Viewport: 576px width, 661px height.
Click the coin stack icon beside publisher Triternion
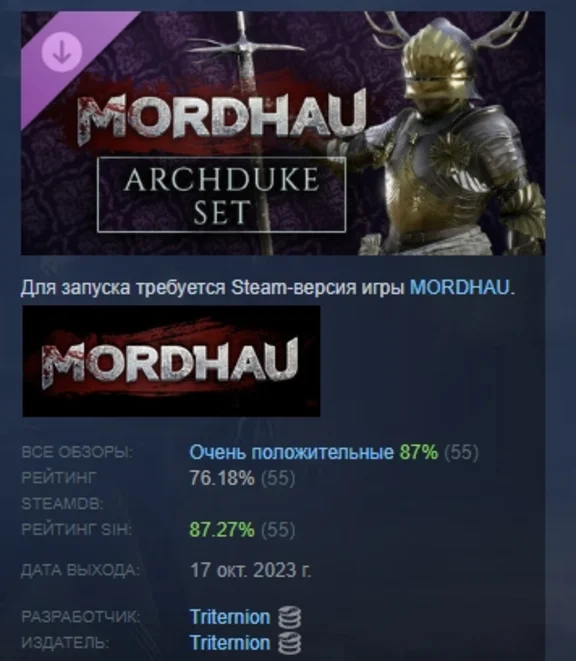pos(290,643)
